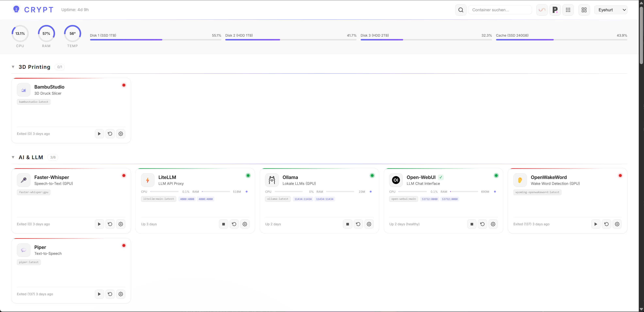Click the Cache (SSD 240GB) usage bar

561,40
